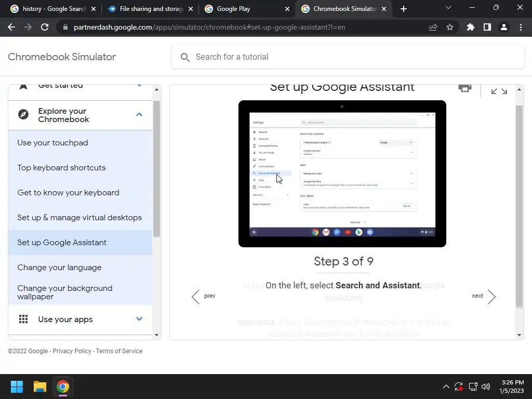
Task: Click the address bar URL
Action: [209, 27]
